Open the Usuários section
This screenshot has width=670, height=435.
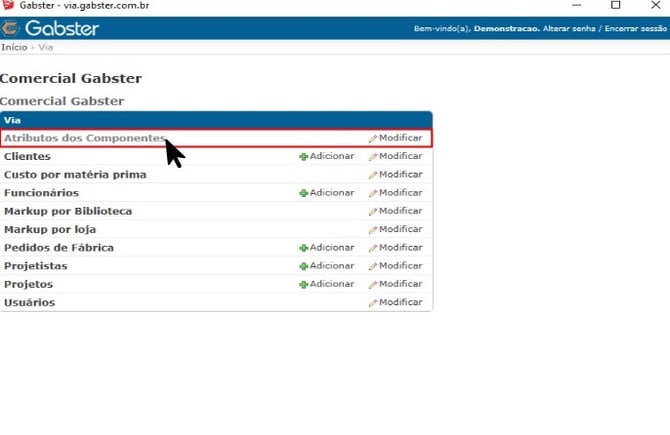coord(29,303)
